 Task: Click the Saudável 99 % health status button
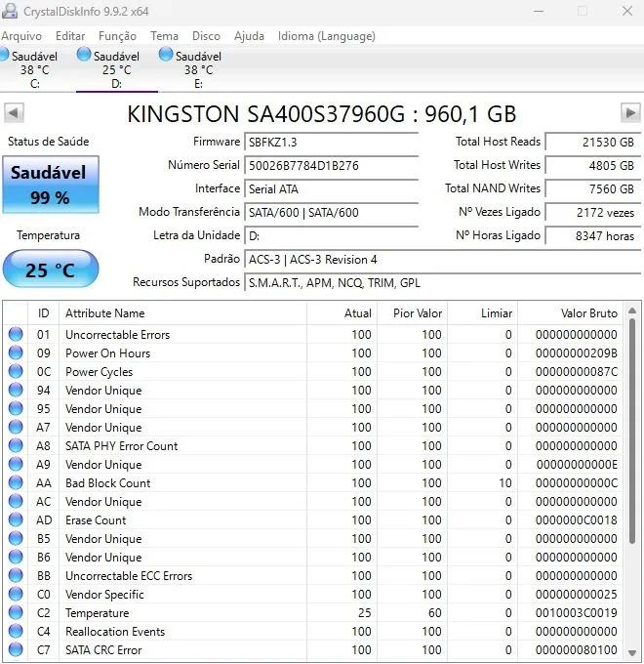[51, 185]
